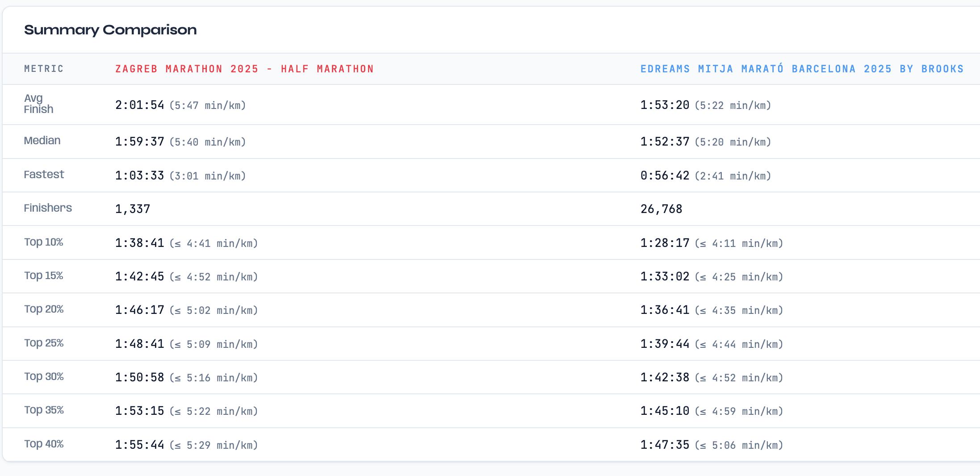
Task: Click Barcelona top 15% time 1:33:02
Action: (665, 276)
